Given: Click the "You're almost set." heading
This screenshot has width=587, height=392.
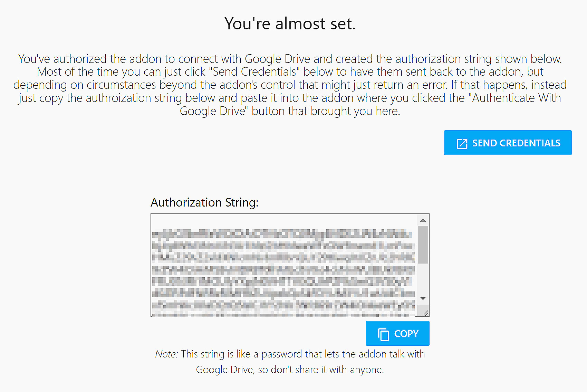Looking at the screenshot, I should (x=290, y=23).
